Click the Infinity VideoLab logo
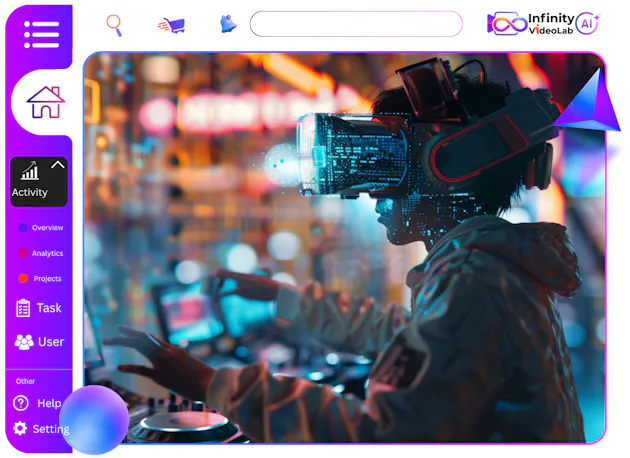The height and width of the screenshot is (458, 630). [530, 24]
